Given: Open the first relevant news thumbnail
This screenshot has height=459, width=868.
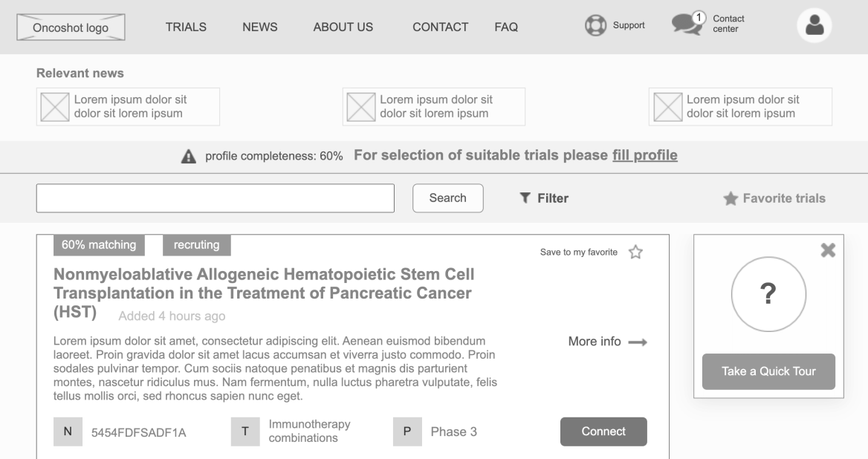Looking at the screenshot, I should [54, 107].
